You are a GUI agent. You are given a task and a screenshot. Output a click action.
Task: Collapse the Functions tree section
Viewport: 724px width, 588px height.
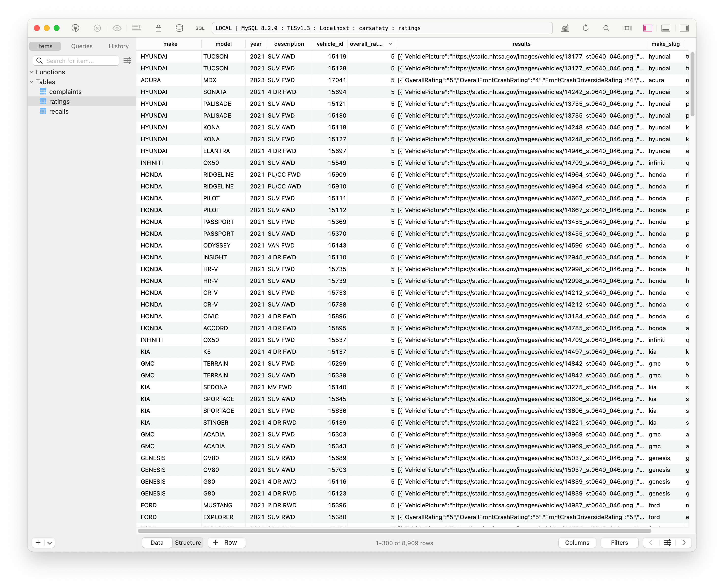(31, 72)
